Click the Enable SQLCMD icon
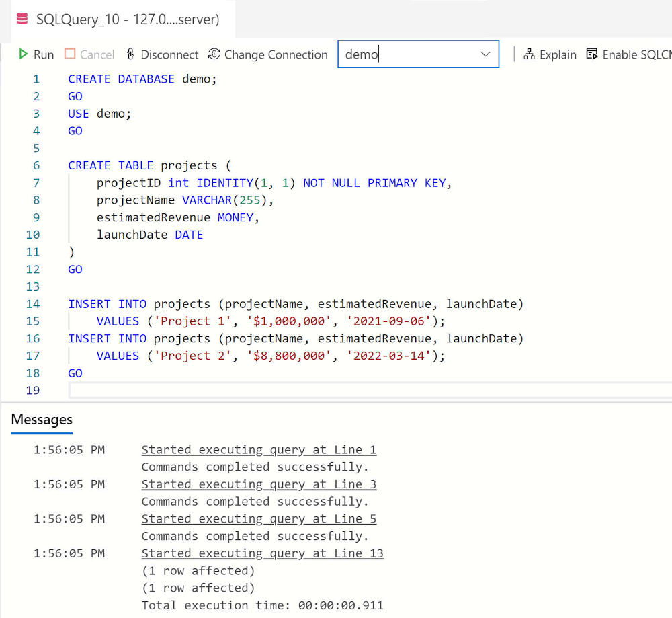The image size is (672, 618). point(592,54)
